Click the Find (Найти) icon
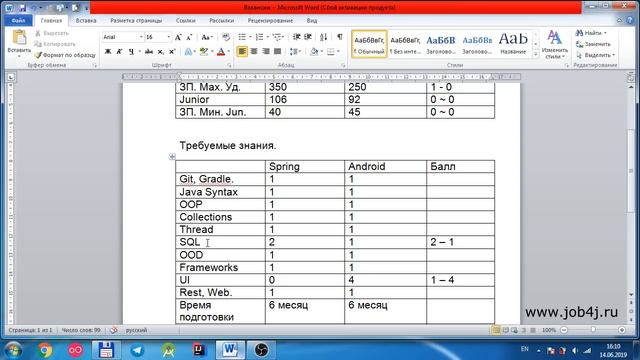 coord(579,33)
